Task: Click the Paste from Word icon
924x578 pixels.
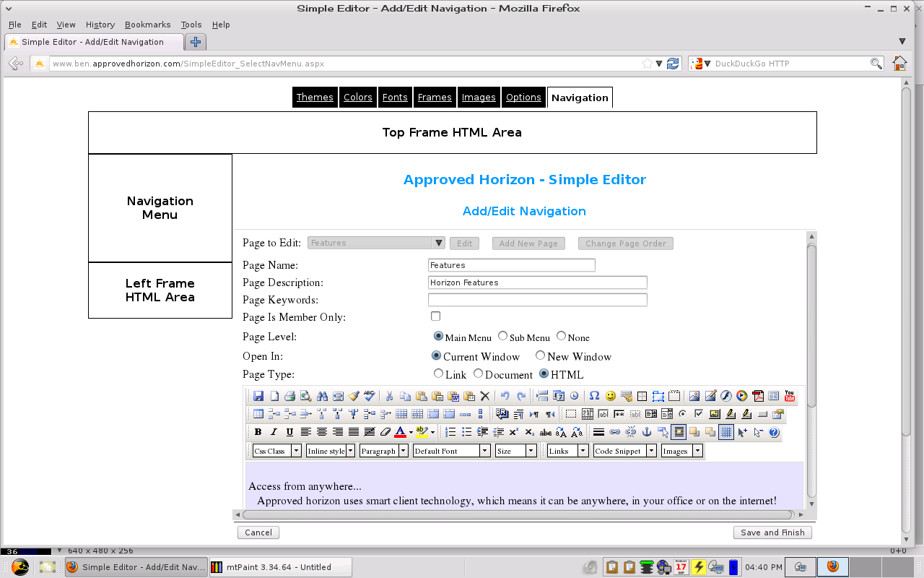Action: [453, 396]
